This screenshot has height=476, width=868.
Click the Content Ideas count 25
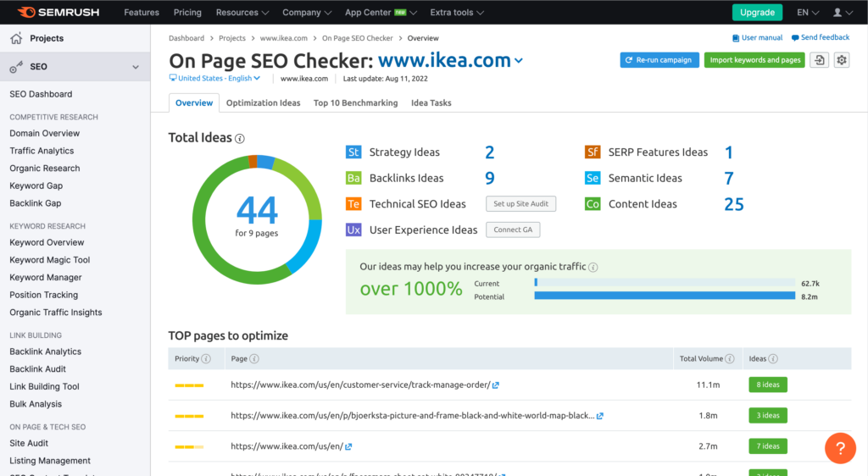pyautogui.click(x=734, y=204)
